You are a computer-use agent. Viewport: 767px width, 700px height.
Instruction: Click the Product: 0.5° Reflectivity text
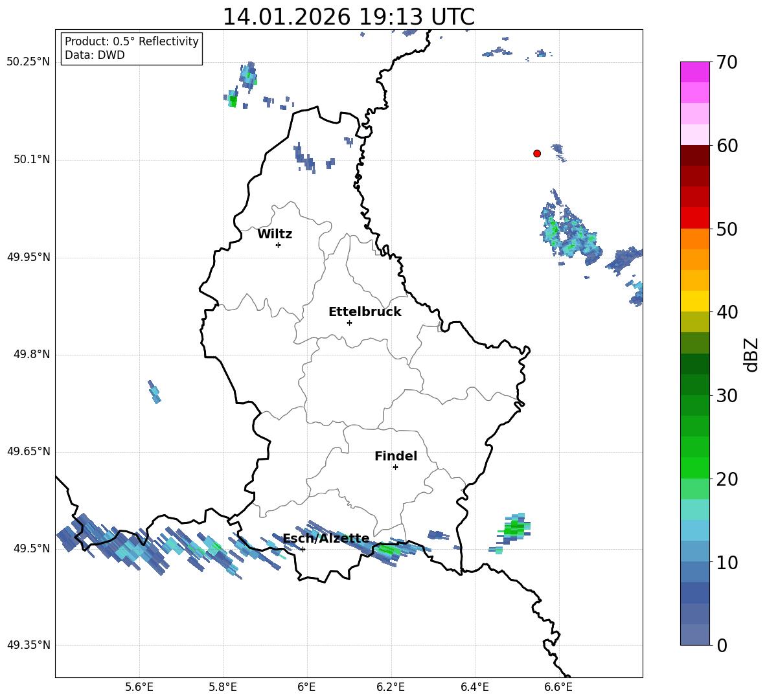click(x=132, y=41)
